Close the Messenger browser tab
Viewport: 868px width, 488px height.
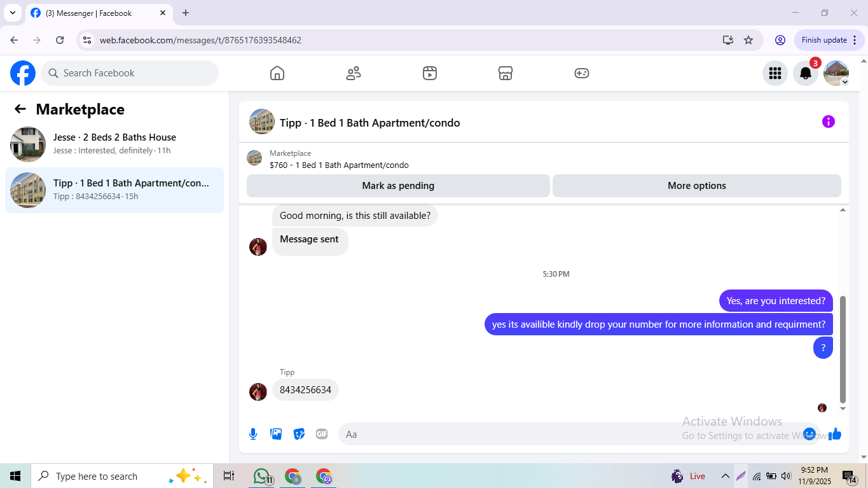163,13
